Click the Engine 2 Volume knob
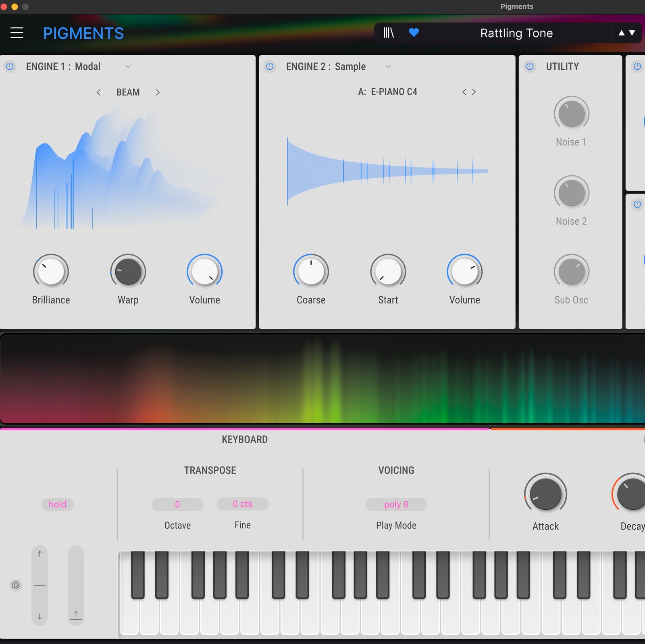 (465, 271)
